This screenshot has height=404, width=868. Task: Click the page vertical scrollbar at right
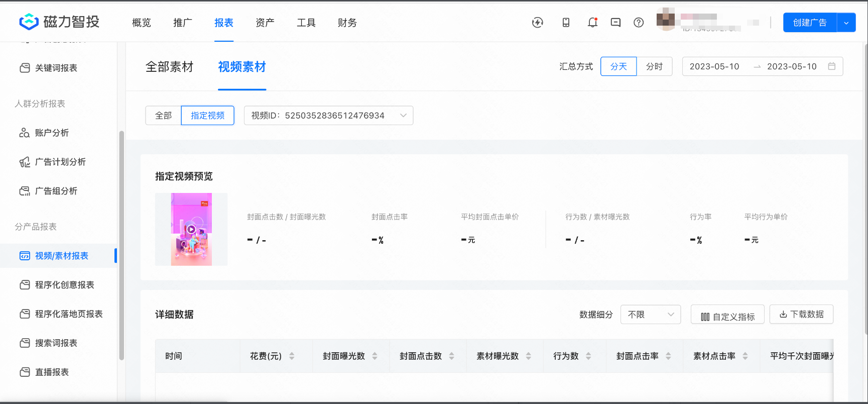pyautogui.click(x=865, y=188)
